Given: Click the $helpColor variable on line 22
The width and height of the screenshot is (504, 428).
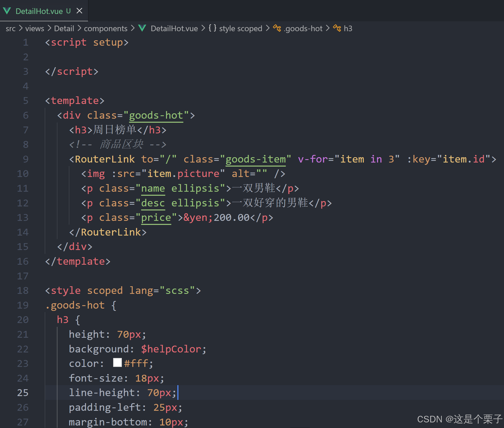Looking at the screenshot, I should point(171,349).
